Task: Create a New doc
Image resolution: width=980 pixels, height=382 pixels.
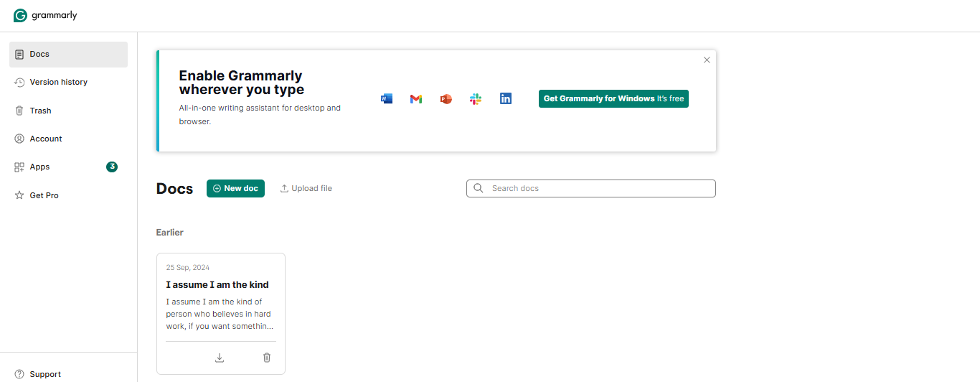Action: 235,188
